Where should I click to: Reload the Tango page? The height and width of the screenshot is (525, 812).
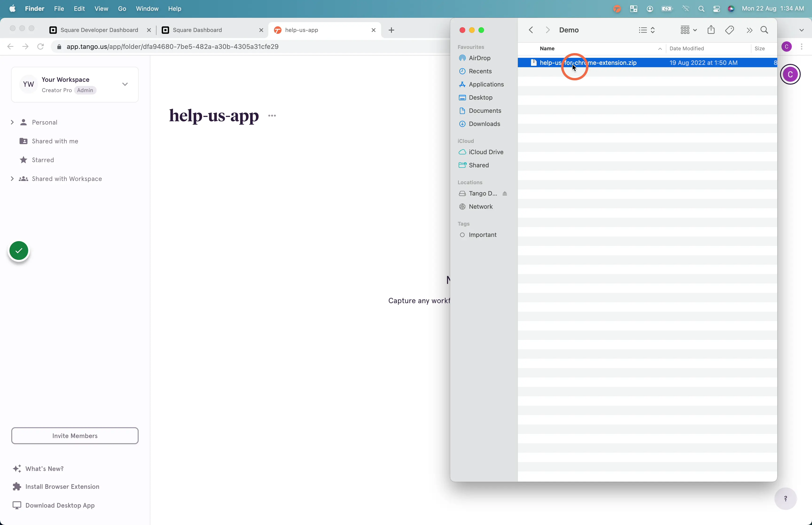[x=41, y=46]
